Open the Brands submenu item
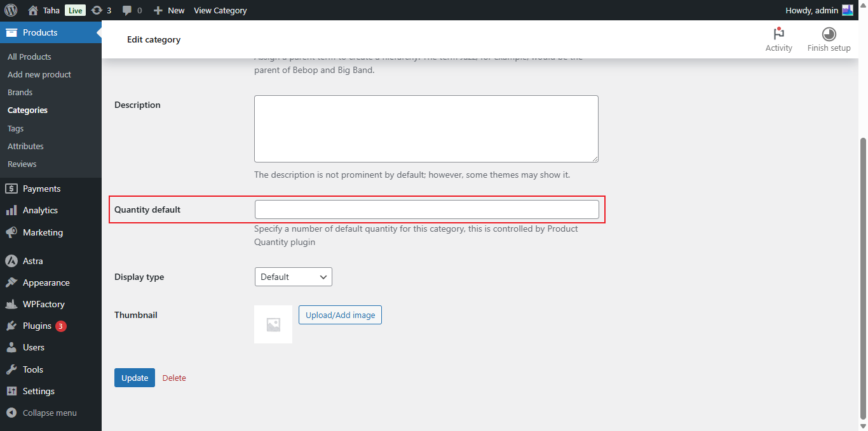The image size is (868, 431). [20, 92]
